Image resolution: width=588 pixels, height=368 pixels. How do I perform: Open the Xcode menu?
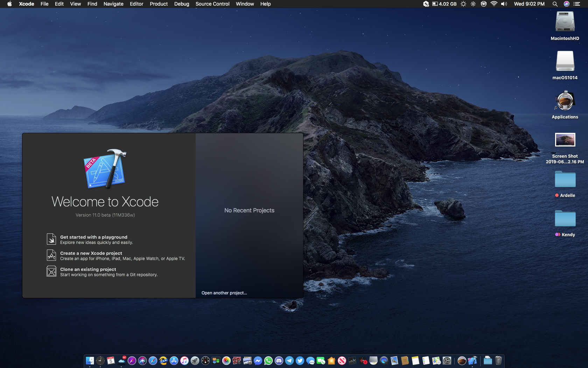[x=27, y=4]
